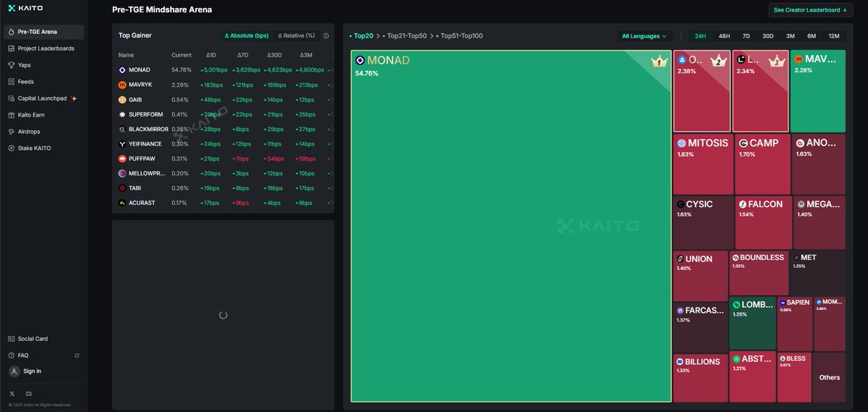Click the Others treemap tile
The image size is (868, 412).
[829, 377]
